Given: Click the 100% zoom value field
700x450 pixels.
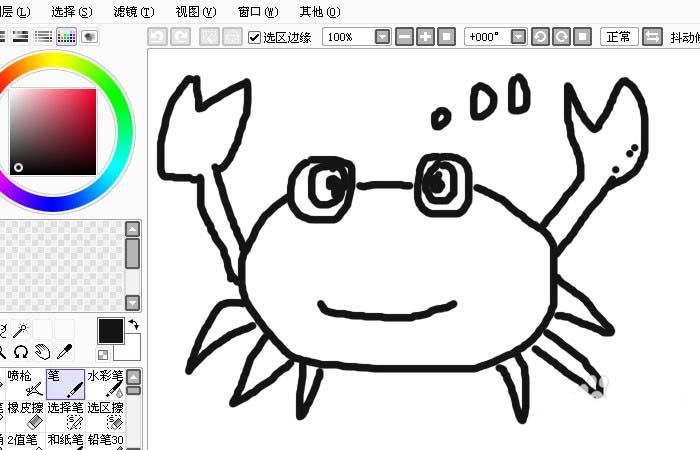Looking at the screenshot, I should click(349, 37).
